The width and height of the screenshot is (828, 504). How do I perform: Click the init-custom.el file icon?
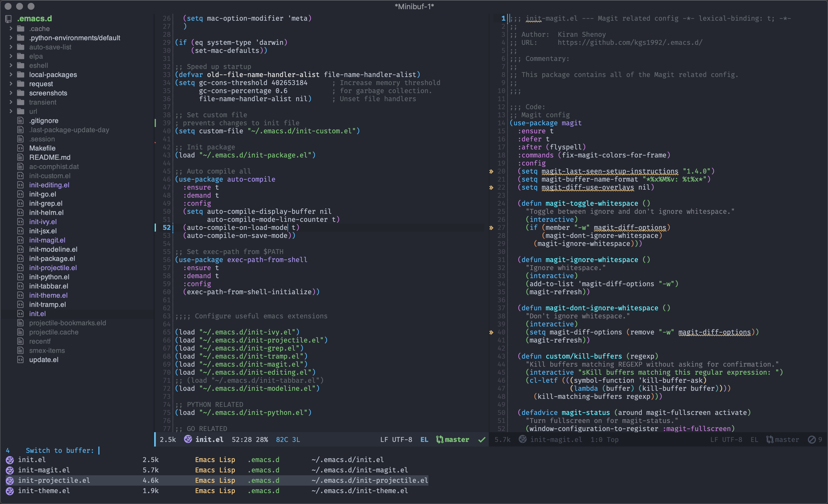[x=20, y=176]
